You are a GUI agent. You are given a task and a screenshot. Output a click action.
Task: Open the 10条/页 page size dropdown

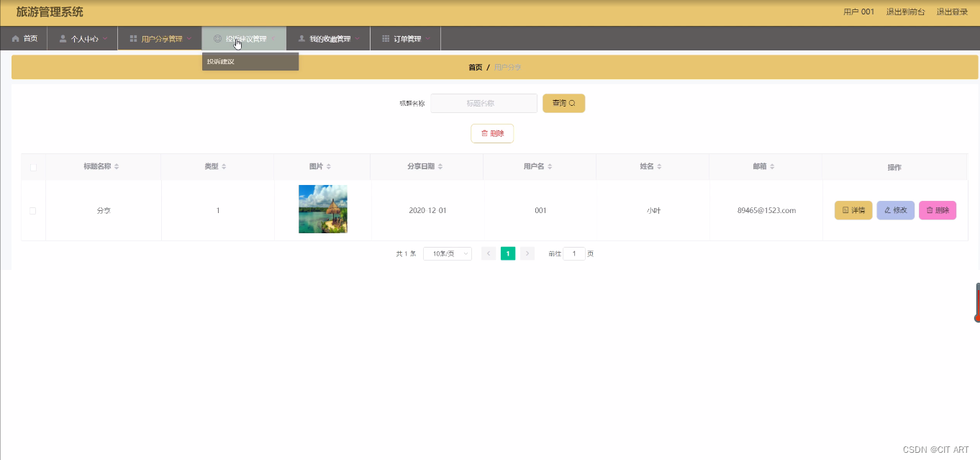[x=447, y=253]
